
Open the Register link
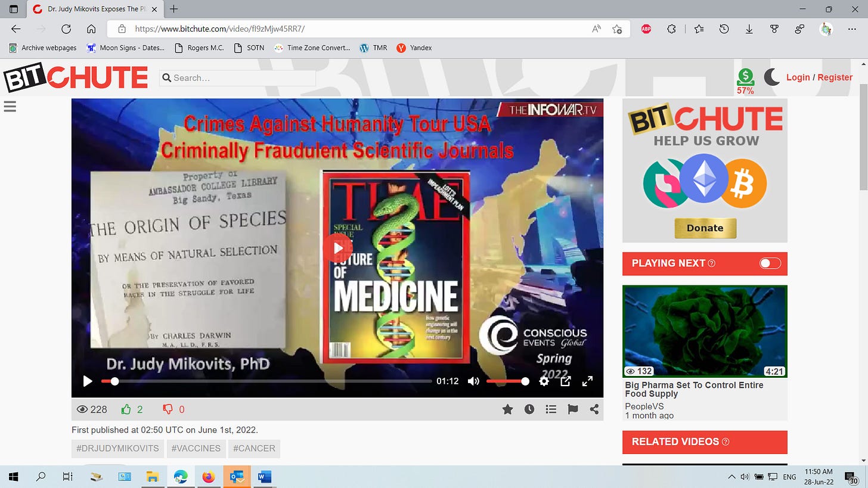(x=835, y=77)
